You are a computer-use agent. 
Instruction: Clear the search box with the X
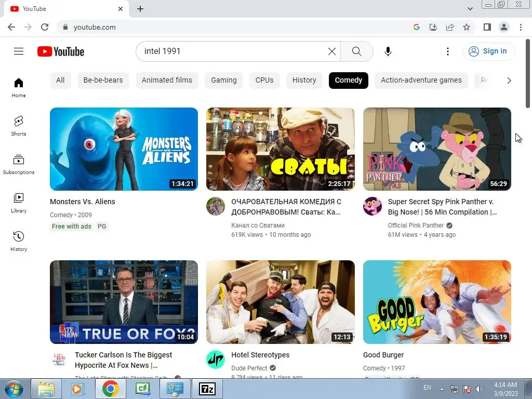coord(332,51)
